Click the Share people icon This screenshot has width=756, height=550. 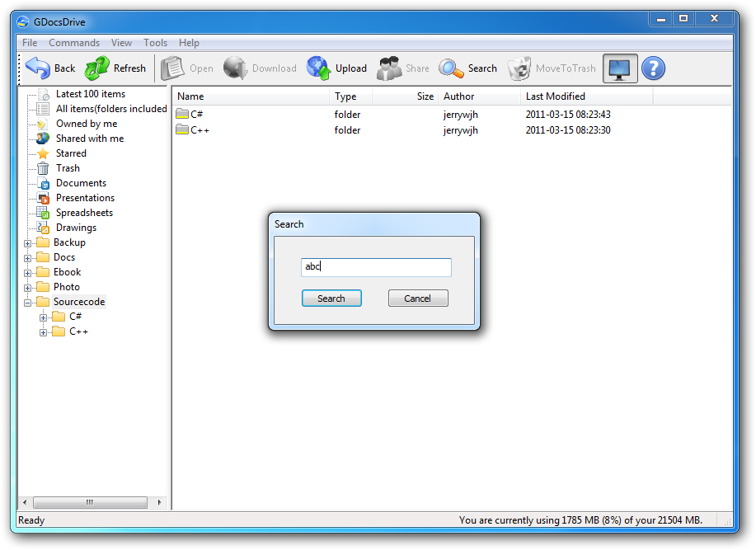[x=389, y=68]
